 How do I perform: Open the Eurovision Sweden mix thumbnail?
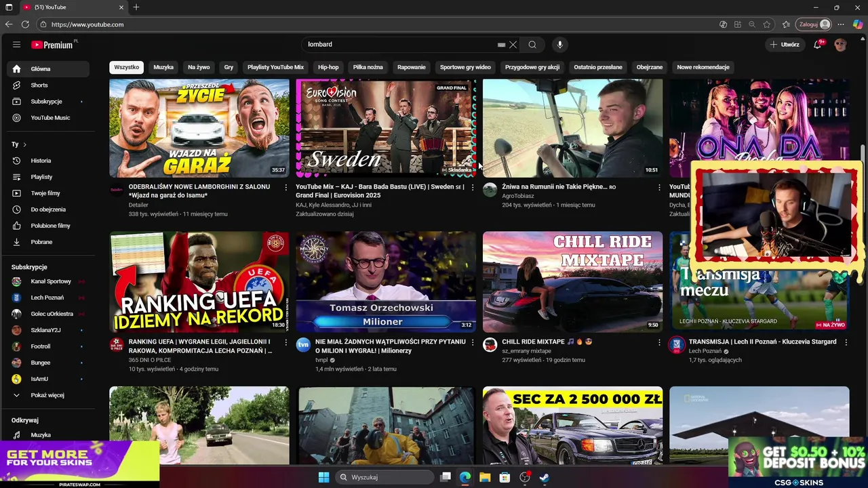click(x=386, y=128)
